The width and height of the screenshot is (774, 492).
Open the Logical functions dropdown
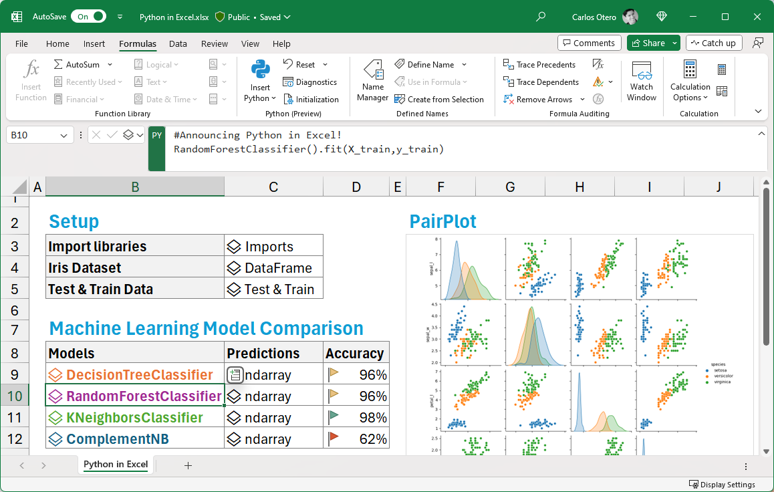[x=156, y=65]
